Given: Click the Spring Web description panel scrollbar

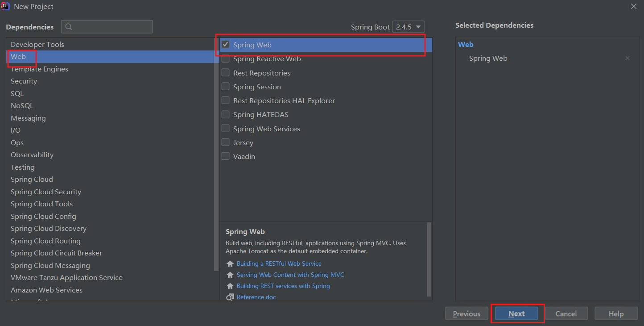Looking at the screenshot, I should (x=429, y=259).
